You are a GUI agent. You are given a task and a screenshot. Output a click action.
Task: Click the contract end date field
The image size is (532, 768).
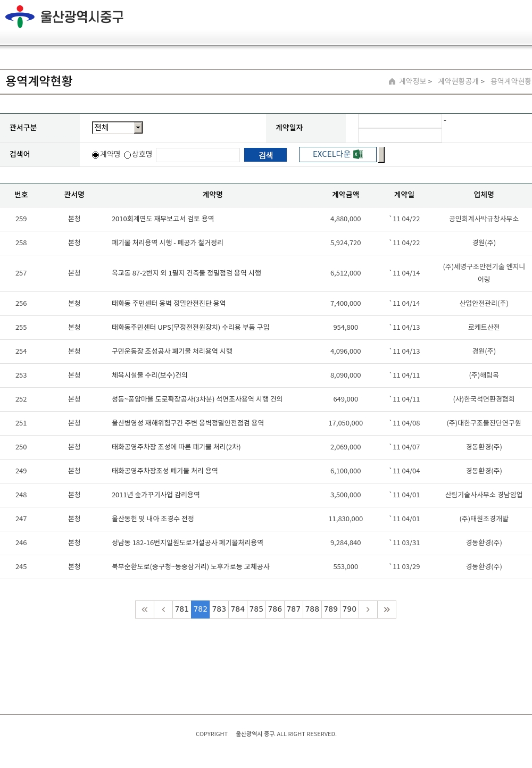400,136
